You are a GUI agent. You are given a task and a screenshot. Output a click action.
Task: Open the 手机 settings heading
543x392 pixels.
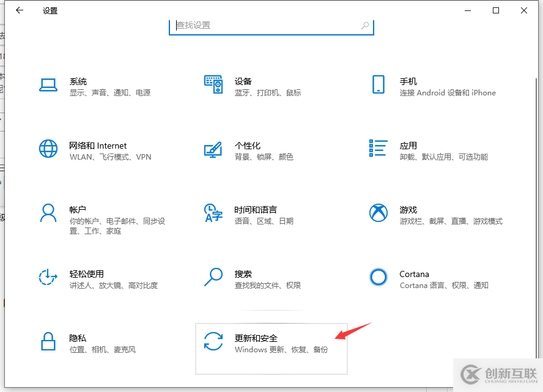click(x=408, y=81)
